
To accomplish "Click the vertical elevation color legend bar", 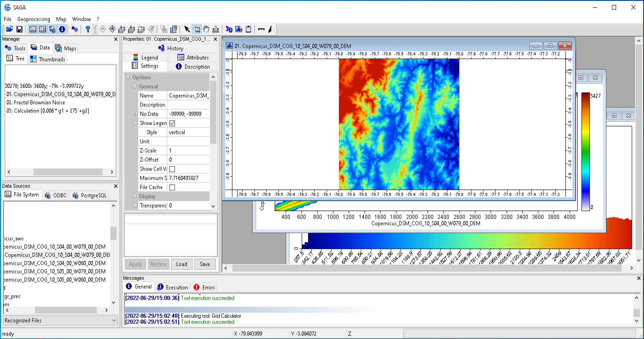I will [x=585, y=151].
